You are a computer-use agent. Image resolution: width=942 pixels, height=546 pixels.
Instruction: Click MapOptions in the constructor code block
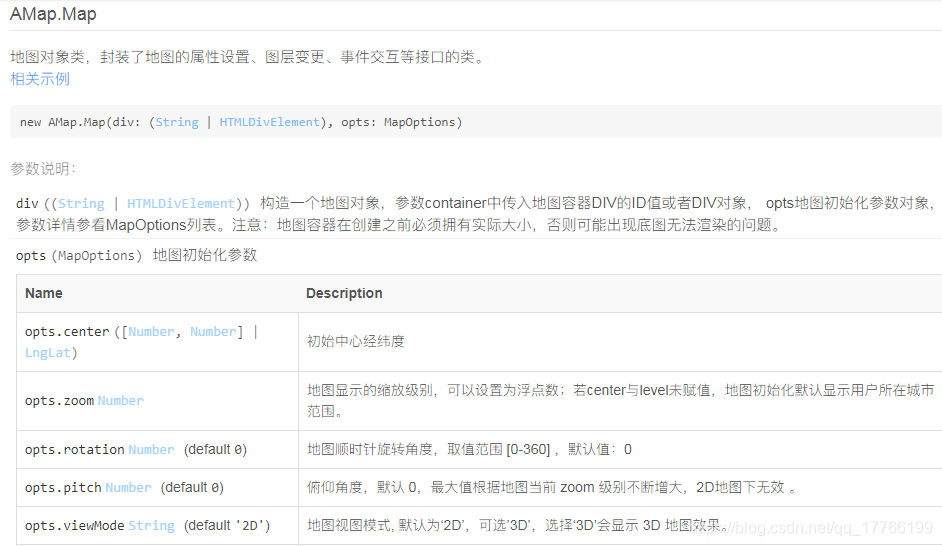click(x=420, y=122)
